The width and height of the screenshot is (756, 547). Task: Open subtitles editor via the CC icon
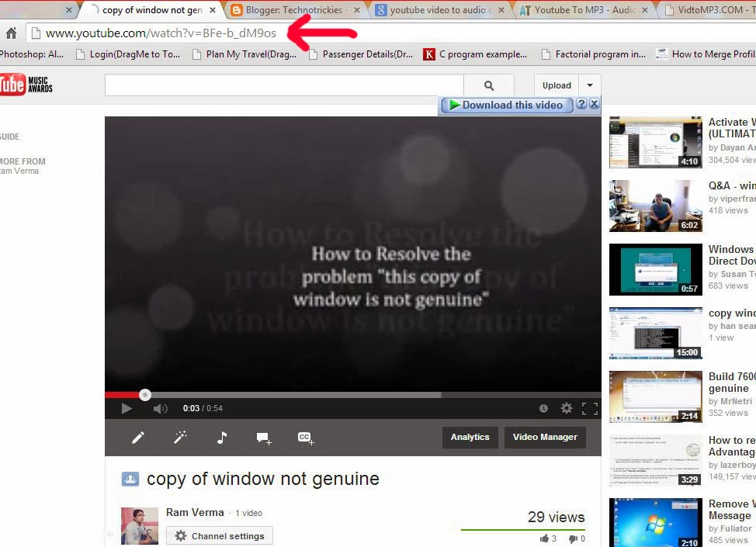304,438
